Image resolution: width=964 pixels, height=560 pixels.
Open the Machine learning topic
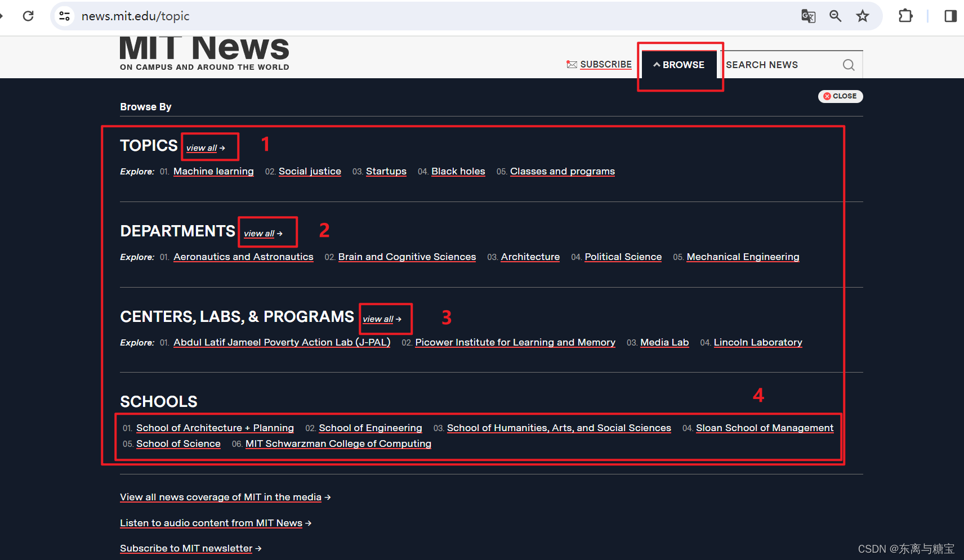coord(213,171)
